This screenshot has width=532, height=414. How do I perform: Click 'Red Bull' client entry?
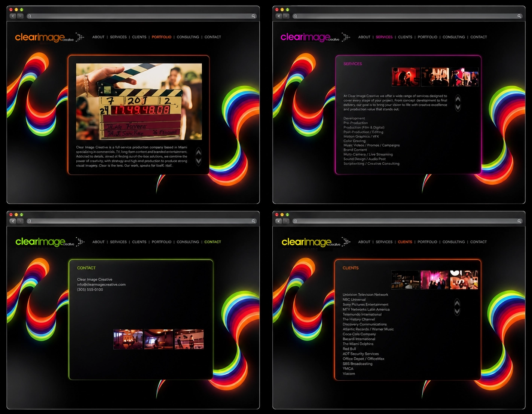[x=349, y=348]
